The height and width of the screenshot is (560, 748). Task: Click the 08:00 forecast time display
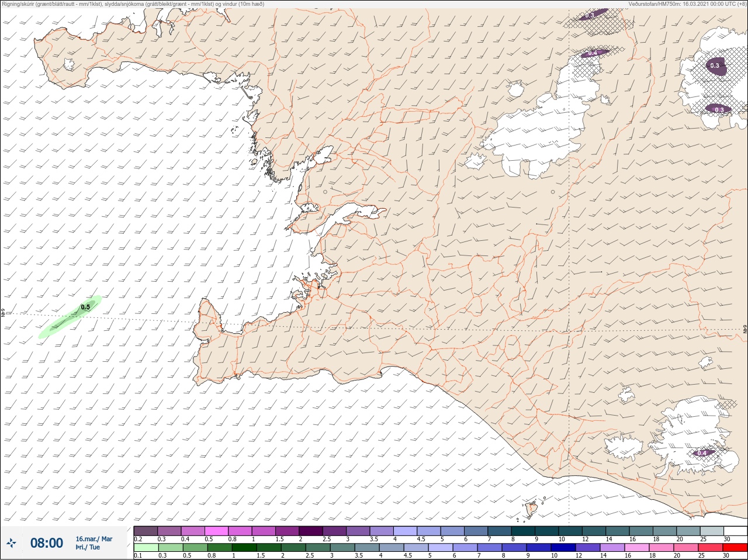(x=47, y=543)
